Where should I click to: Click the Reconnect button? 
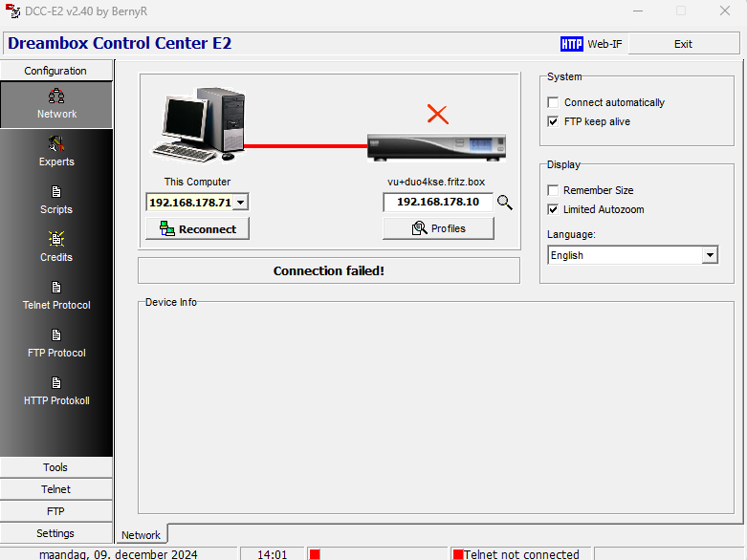197,228
